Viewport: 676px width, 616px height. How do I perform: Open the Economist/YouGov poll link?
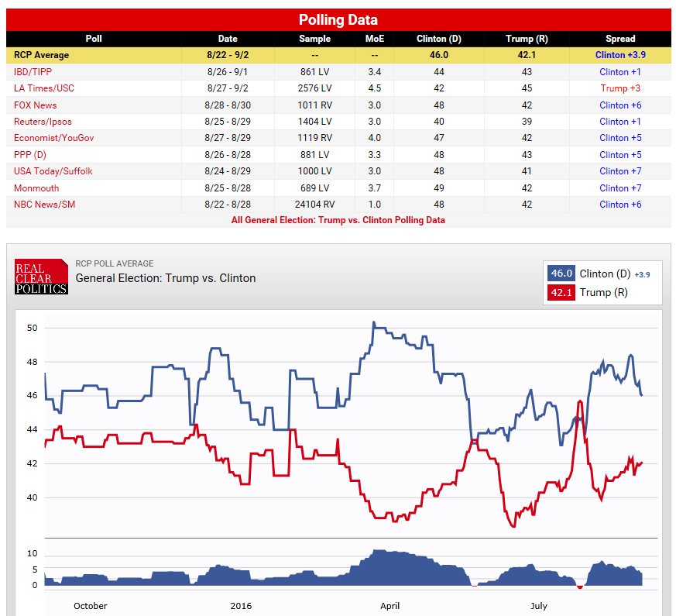click(x=54, y=138)
